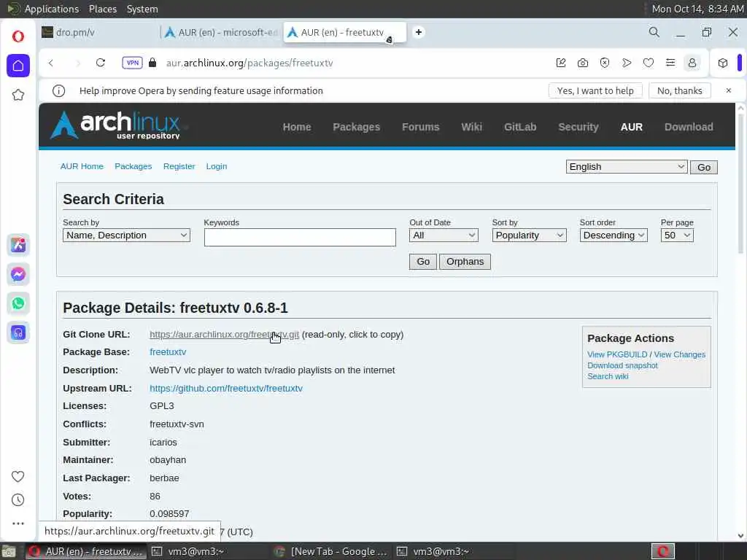Image resolution: width=747 pixels, height=560 pixels.
Task: Open the Register link
Action: point(179,166)
